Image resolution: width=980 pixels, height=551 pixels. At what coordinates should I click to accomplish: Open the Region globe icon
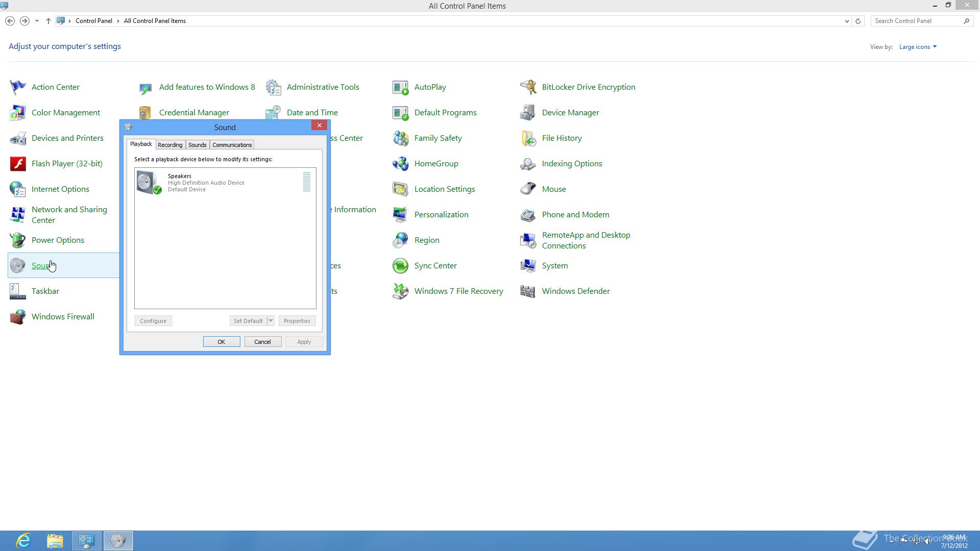pos(401,240)
